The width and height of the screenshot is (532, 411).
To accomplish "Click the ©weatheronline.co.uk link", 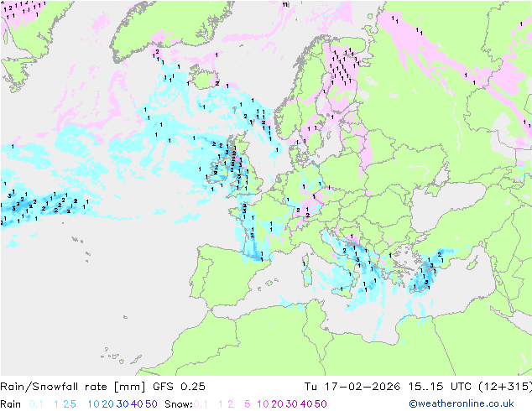I will [461, 403].
